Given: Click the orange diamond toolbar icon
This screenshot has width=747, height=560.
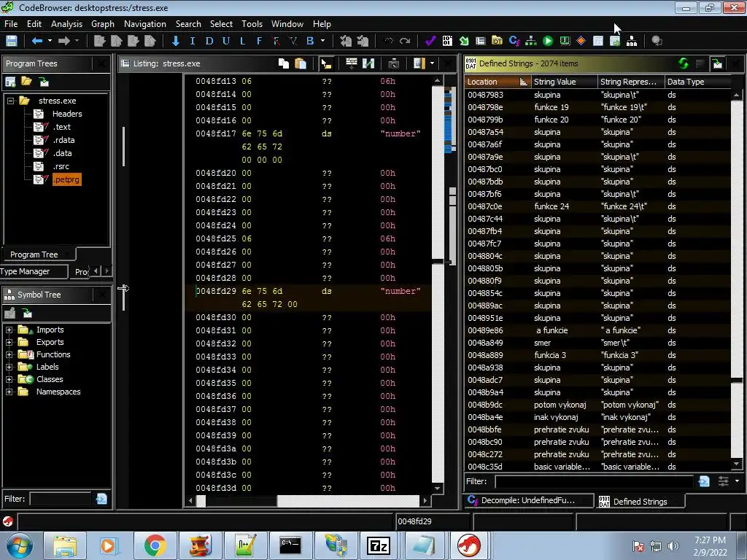Looking at the screenshot, I should [581, 41].
